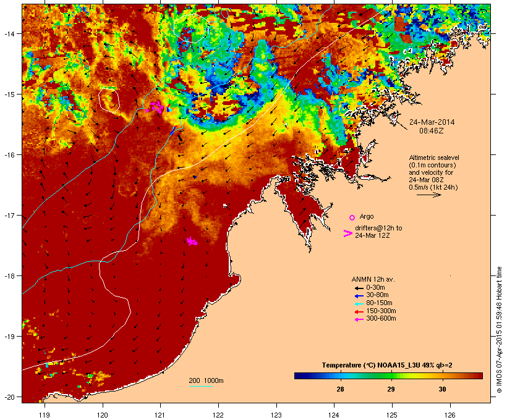This screenshot has width=507, height=420.
Task: Click the Argo legend label
Action: pyautogui.click(x=367, y=216)
